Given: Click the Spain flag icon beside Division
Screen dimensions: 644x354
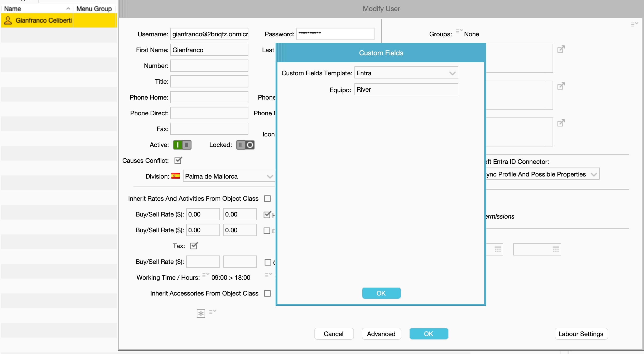Looking at the screenshot, I should point(176,176).
